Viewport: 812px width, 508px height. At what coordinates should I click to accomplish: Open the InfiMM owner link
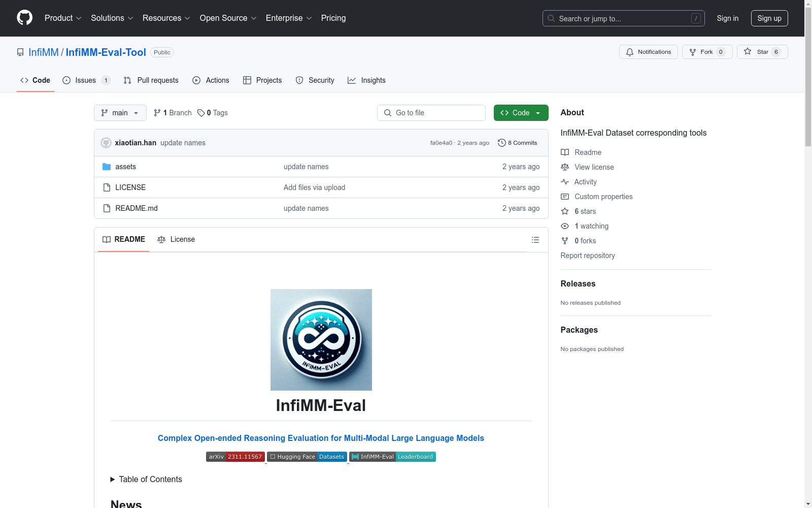click(x=44, y=52)
